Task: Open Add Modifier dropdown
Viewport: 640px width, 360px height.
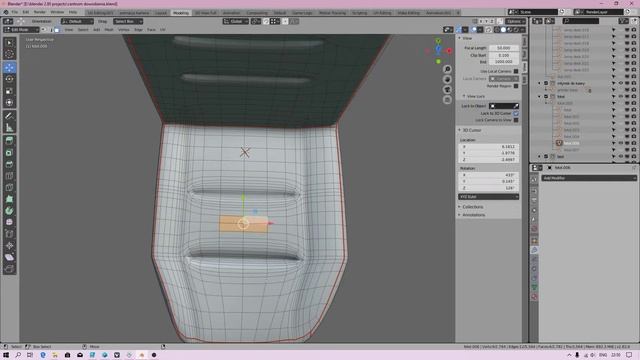Action: 589,178
